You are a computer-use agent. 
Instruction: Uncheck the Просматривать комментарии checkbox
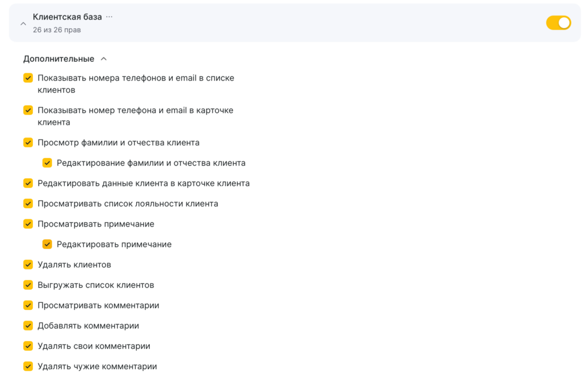28,305
